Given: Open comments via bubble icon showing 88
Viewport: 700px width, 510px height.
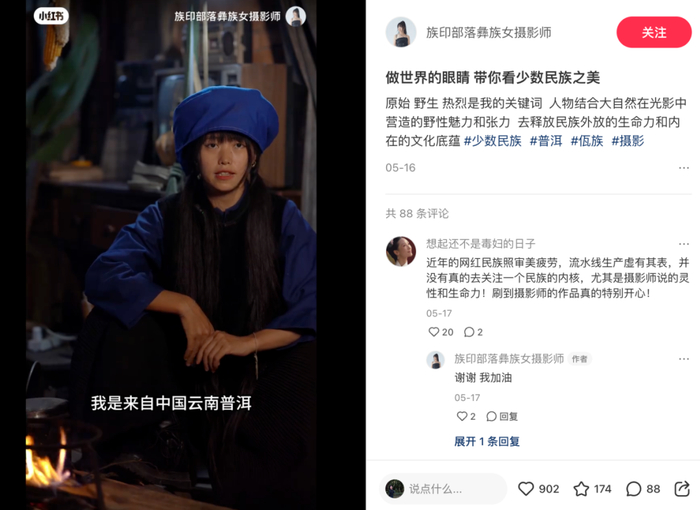Looking at the screenshot, I should [x=633, y=489].
